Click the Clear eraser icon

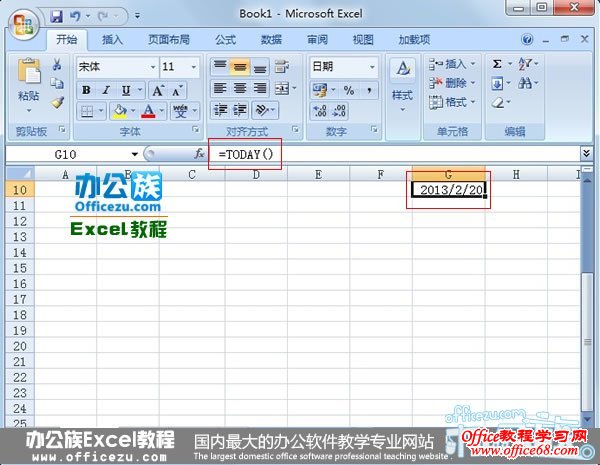[497, 102]
